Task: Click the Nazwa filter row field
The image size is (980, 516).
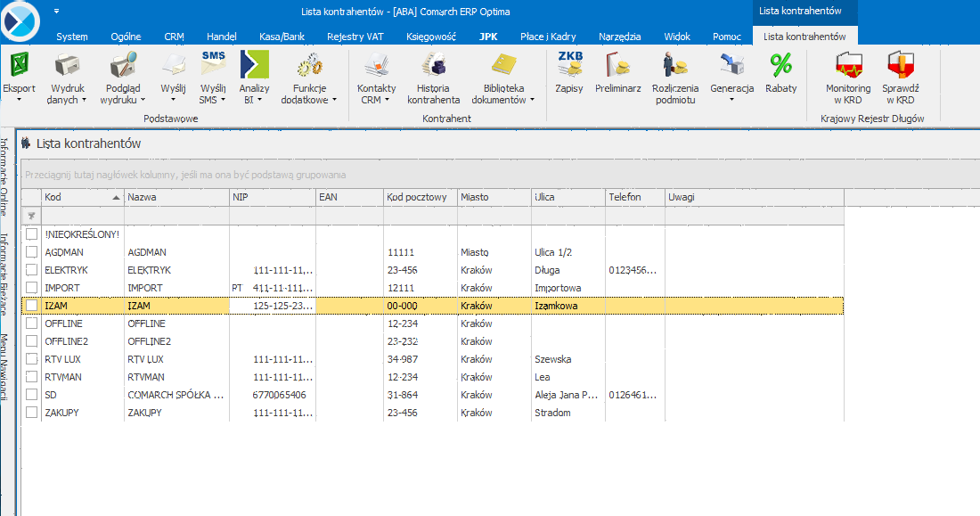Action: click(176, 216)
